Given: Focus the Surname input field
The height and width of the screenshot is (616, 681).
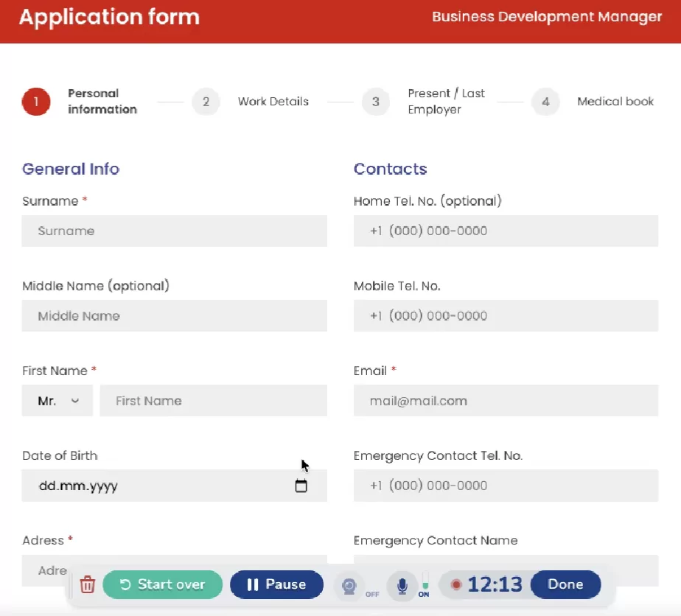Looking at the screenshot, I should tap(175, 231).
